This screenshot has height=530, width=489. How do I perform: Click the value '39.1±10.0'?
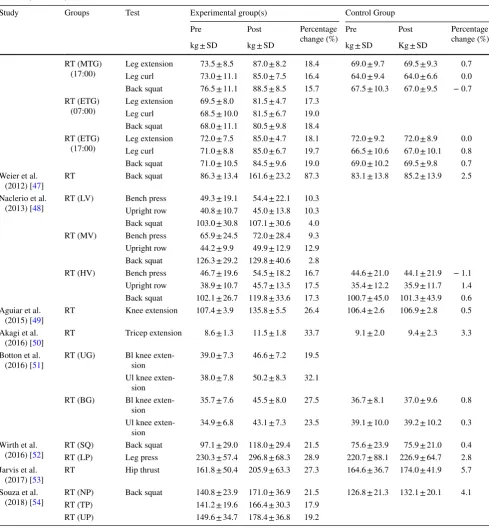pyautogui.click(x=370, y=423)
